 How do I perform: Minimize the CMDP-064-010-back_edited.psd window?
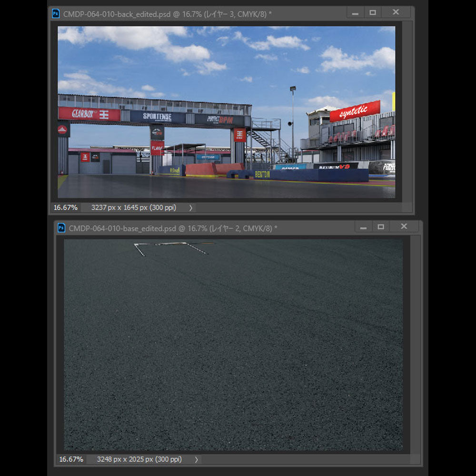(x=355, y=13)
